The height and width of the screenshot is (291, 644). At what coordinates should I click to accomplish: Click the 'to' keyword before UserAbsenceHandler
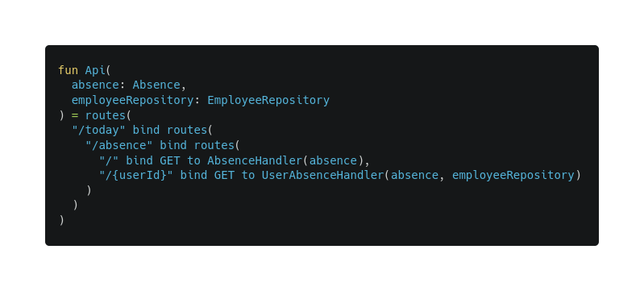(248, 175)
